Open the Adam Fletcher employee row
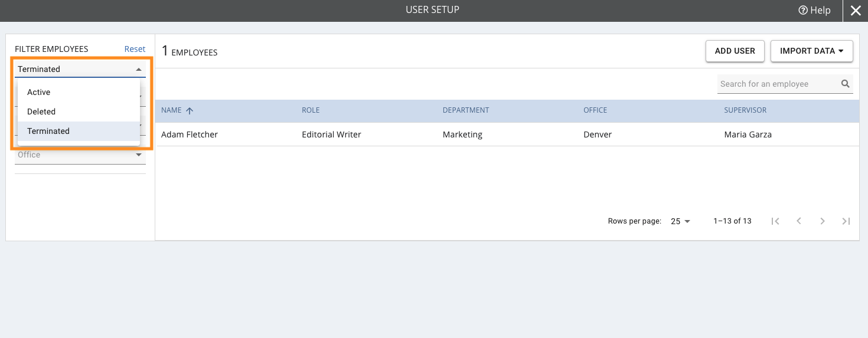Image resolution: width=868 pixels, height=338 pixels. coord(507,134)
